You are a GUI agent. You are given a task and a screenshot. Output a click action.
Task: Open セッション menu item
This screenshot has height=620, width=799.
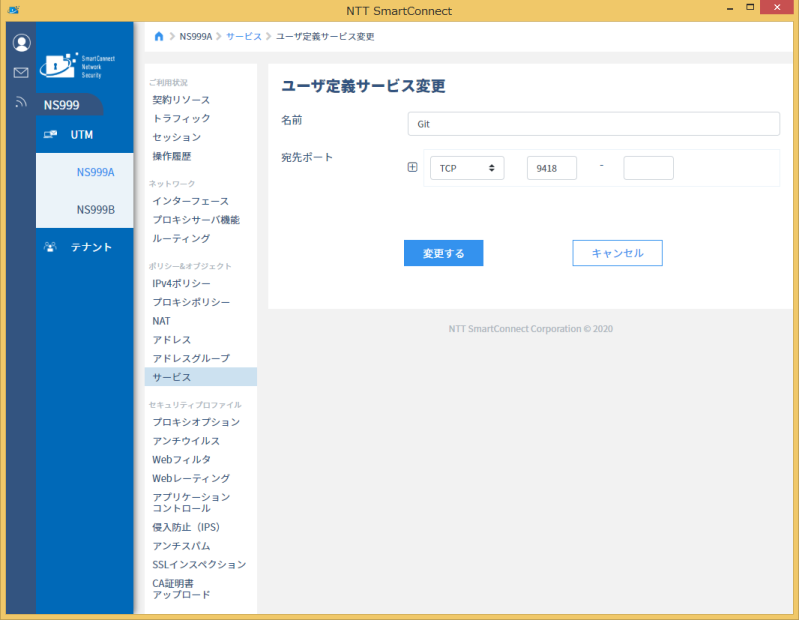coord(176,138)
